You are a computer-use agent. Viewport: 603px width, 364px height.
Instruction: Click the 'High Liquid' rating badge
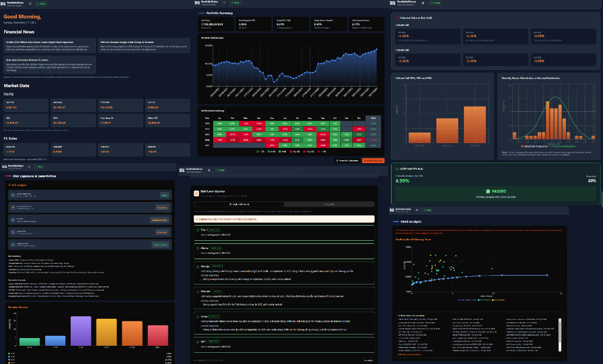pyautogui.click(x=160, y=244)
